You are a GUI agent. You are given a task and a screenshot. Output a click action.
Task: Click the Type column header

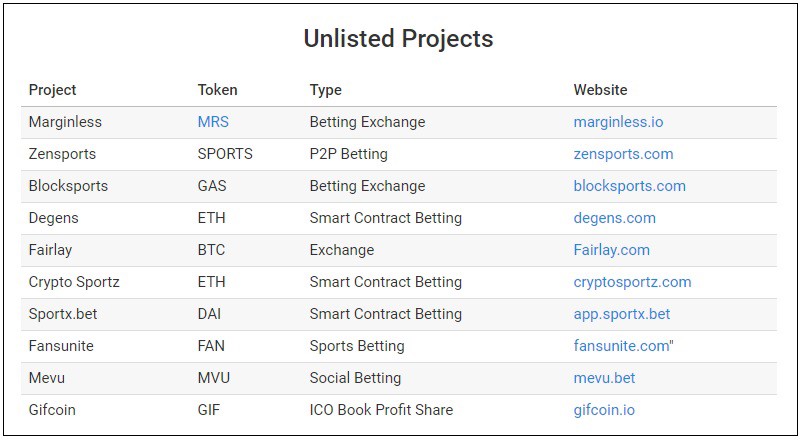click(326, 90)
